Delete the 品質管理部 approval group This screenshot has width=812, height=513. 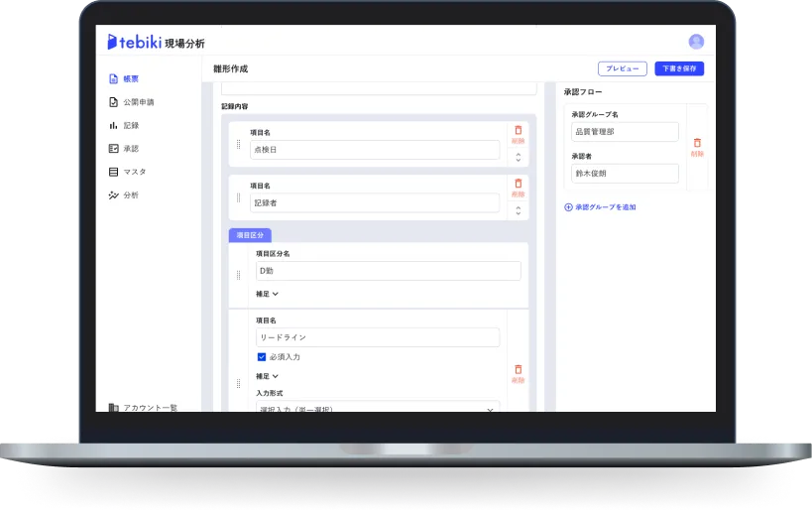point(697,145)
